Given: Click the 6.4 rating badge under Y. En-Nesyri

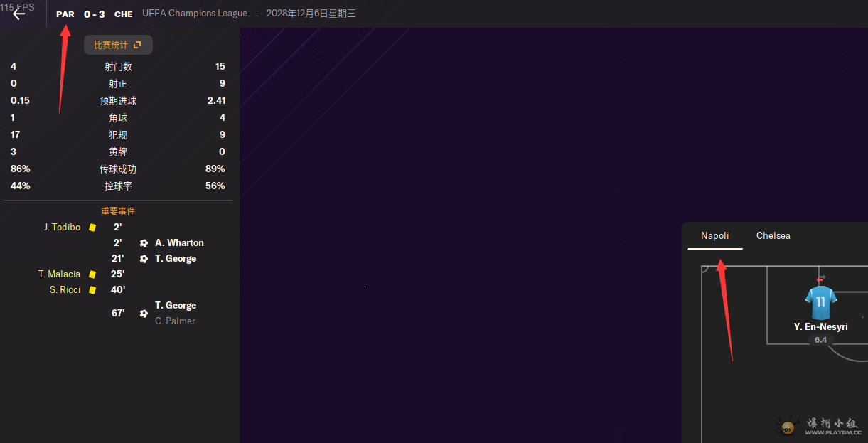Looking at the screenshot, I should pos(821,340).
